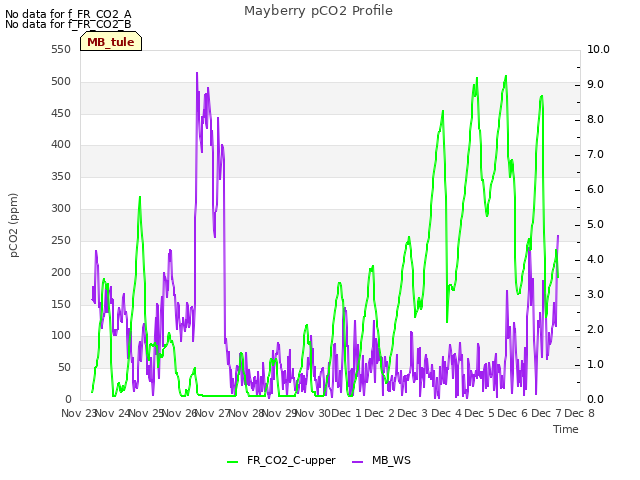Image resolution: width=640 pixels, height=480 pixels.
Task: Click the 0.0 right axis tick label
Action: (x=596, y=400)
